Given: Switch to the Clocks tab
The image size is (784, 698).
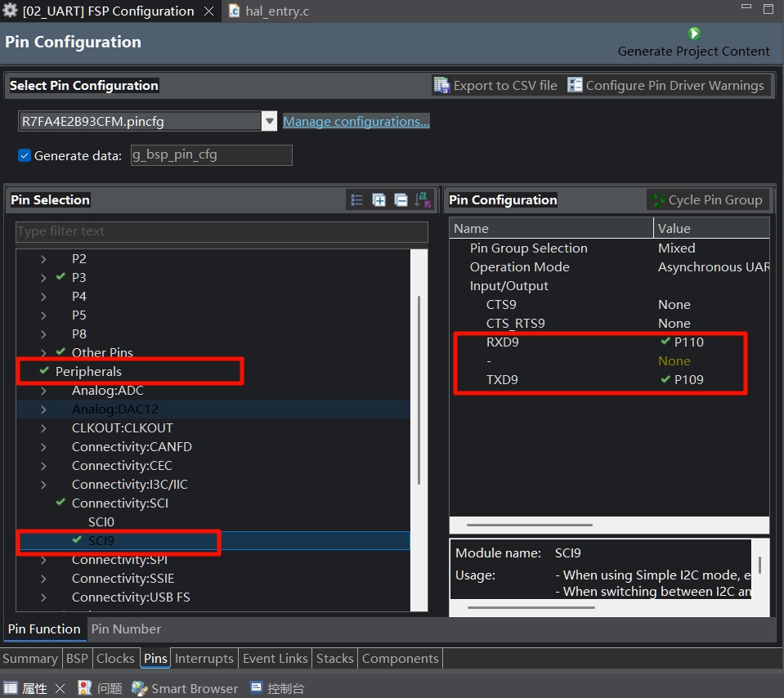Looking at the screenshot, I should coord(115,658).
